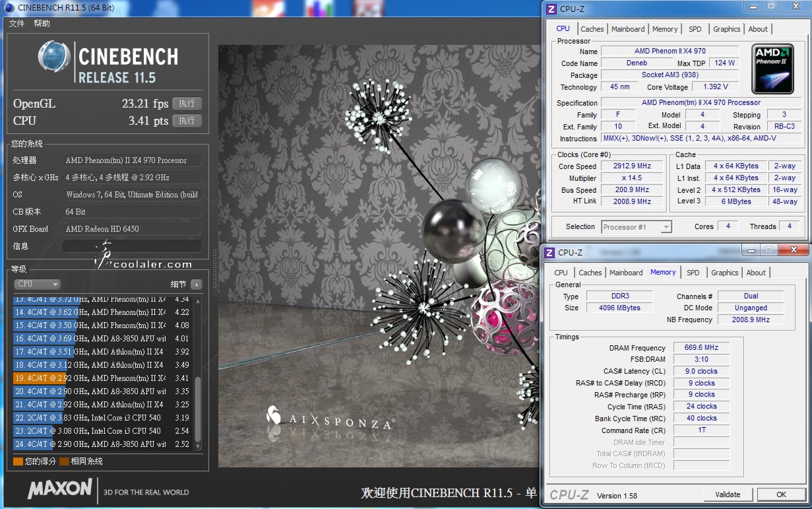Open the 幫助 menu in Cinebench
The height and width of the screenshot is (509, 812).
(42, 24)
